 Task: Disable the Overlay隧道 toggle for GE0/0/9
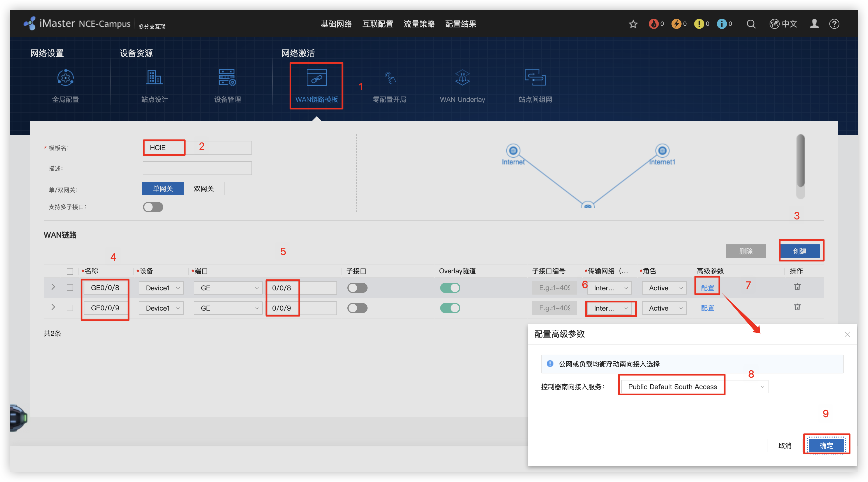450,308
